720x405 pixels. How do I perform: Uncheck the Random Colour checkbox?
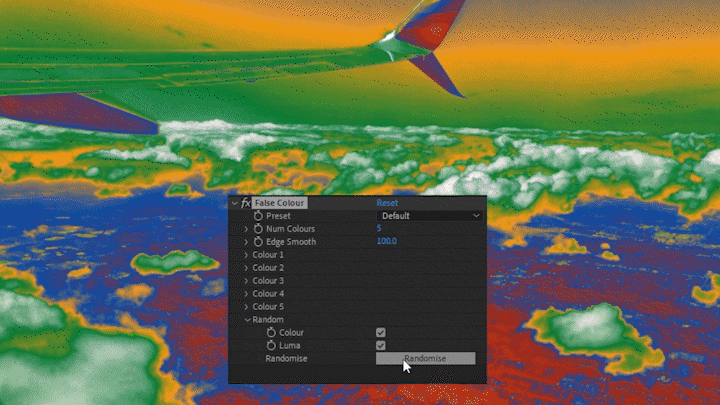click(x=380, y=333)
